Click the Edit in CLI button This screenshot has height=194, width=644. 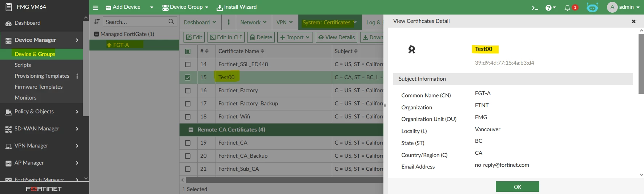[226, 37]
